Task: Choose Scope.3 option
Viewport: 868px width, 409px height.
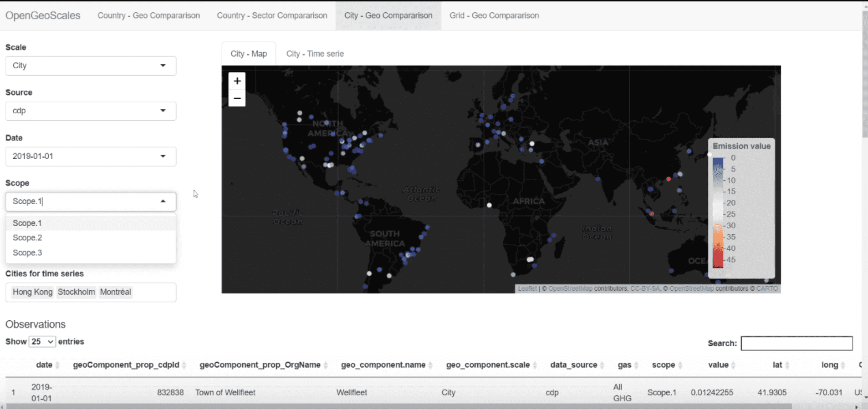Action: (27, 252)
